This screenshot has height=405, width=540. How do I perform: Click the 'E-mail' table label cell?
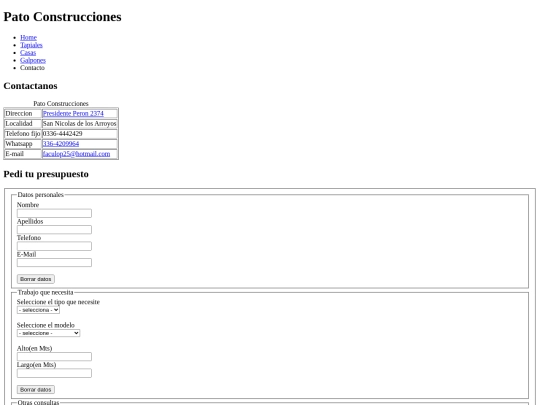point(23,154)
